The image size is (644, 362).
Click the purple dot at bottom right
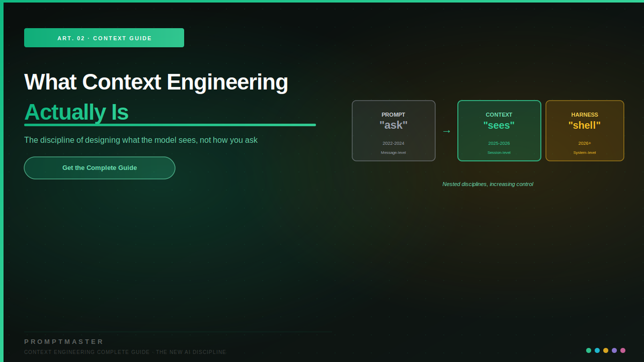click(614, 350)
